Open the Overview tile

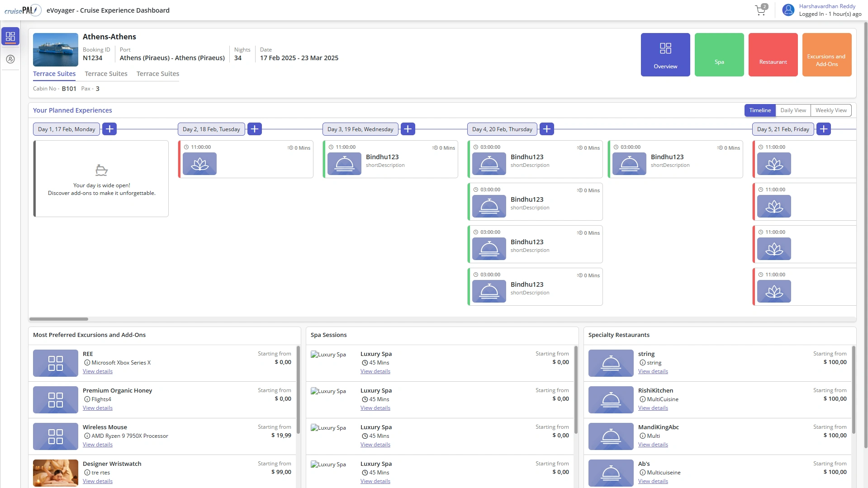pyautogui.click(x=665, y=55)
